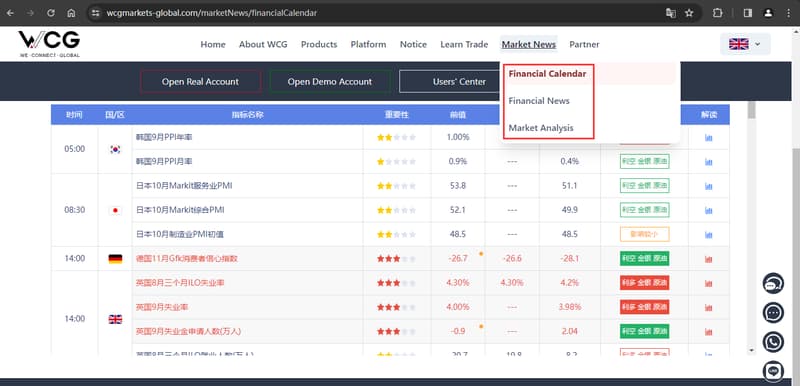This screenshot has width=800, height=386.
Task: Click the UK flag in the calendar table
Action: (x=115, y=319)
